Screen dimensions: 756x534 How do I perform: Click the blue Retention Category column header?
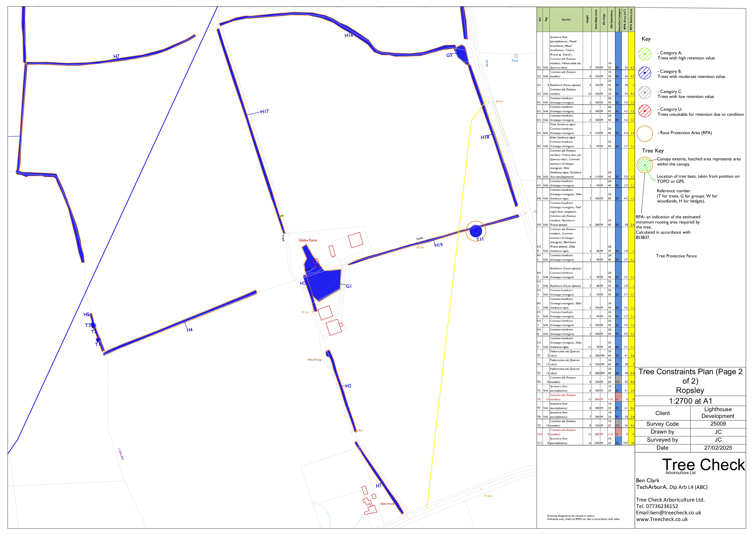[x=619, y=20]
